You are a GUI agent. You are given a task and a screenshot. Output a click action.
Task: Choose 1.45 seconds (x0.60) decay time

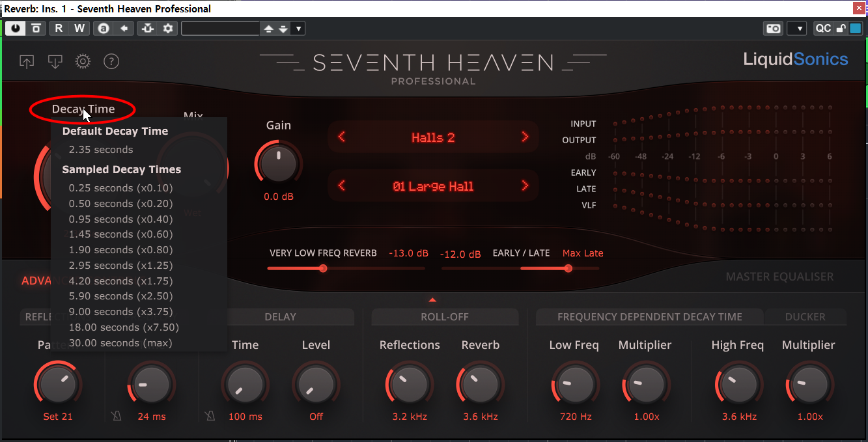(x=121, y=234)
